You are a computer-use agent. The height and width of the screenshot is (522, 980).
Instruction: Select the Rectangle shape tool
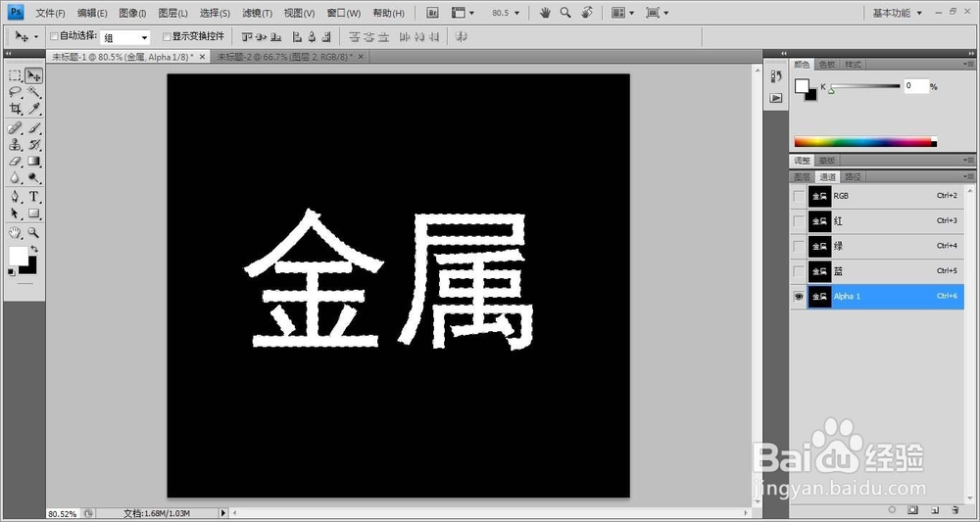[x=34, y=214]
